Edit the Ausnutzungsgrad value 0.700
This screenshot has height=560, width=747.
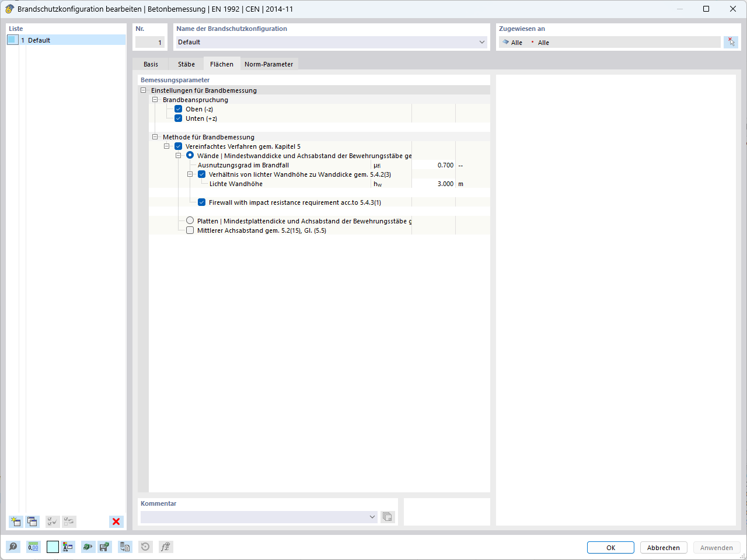433,165
